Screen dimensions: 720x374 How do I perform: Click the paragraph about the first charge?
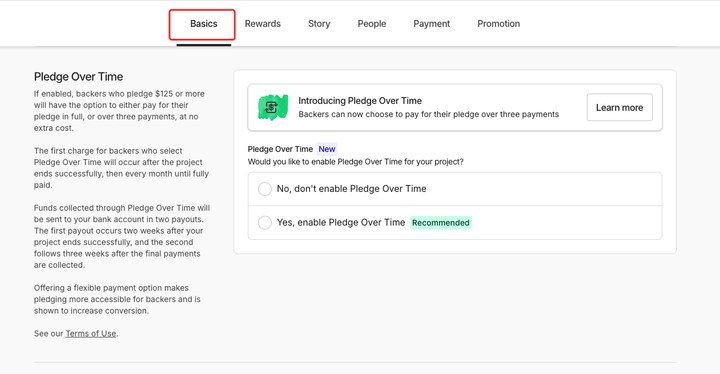click(121, 168)
